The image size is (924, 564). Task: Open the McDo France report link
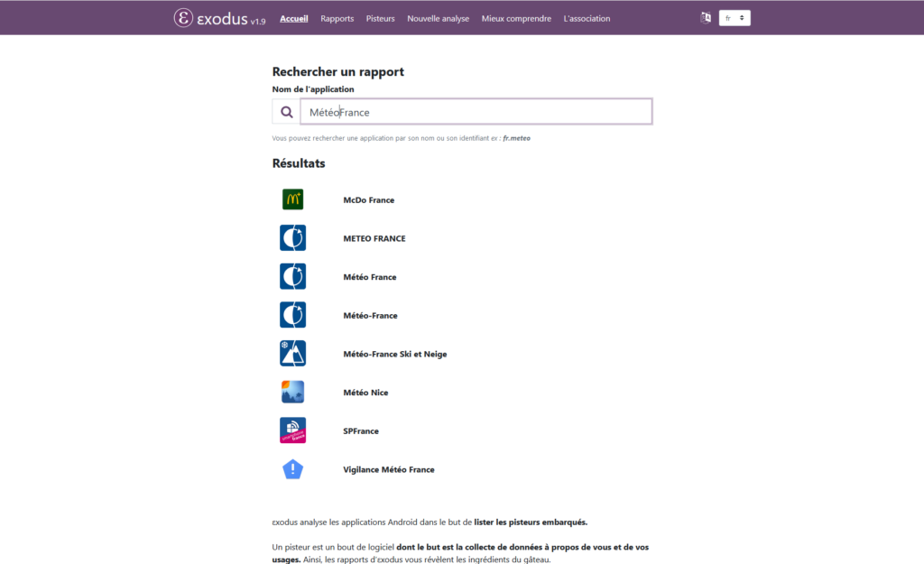pyautogui.click(x=369, y=199)
